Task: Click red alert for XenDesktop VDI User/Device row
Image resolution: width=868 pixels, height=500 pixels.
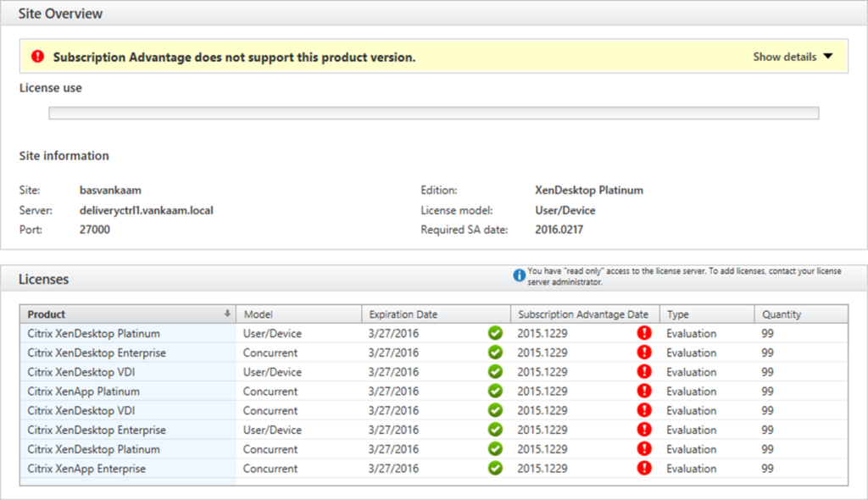Action: [644, 371]
